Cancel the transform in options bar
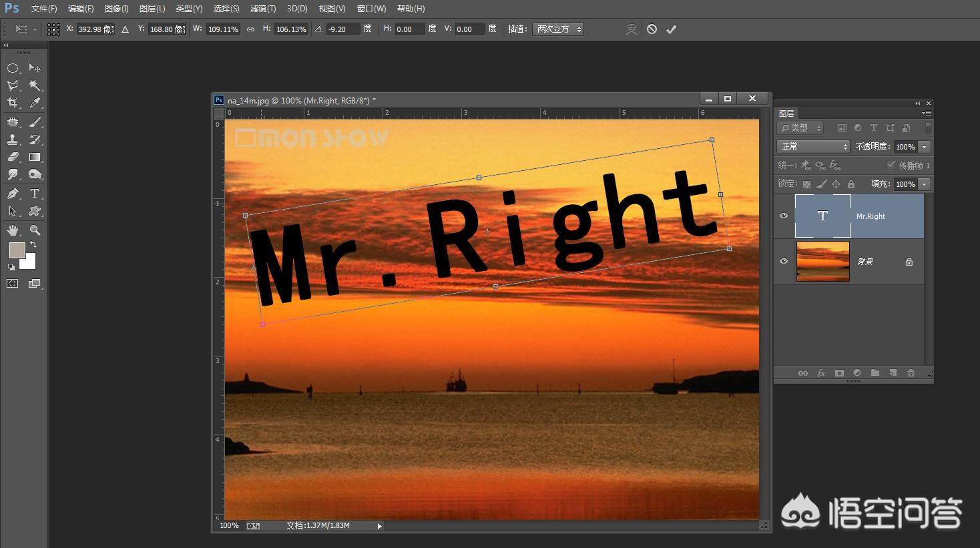This screenshot has height=548, width=980. click(x=652, y=29)
